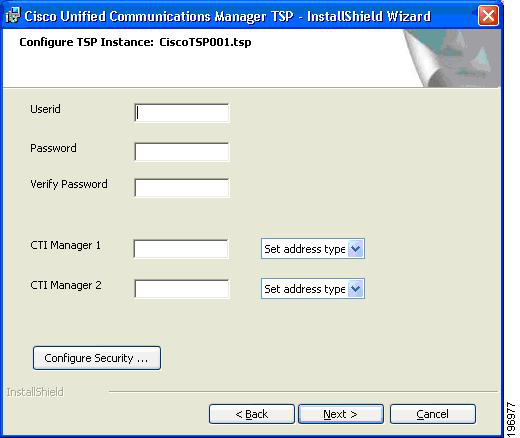Open CTI Manager 2 'Set address type' combo

pyautogui.click(x=313, y=289)
